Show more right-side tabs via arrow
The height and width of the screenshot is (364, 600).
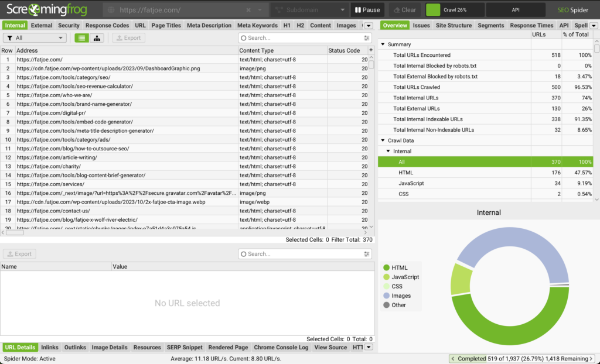594,26
